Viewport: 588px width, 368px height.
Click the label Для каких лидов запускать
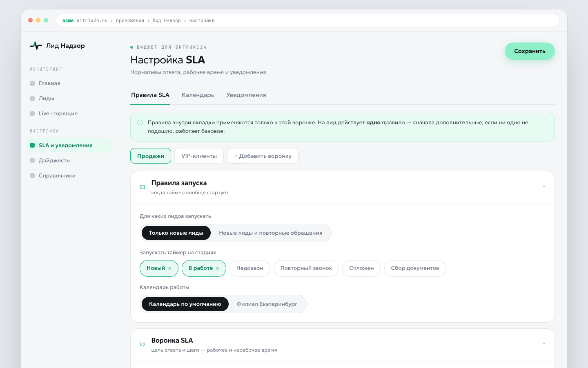coord(175,216)
